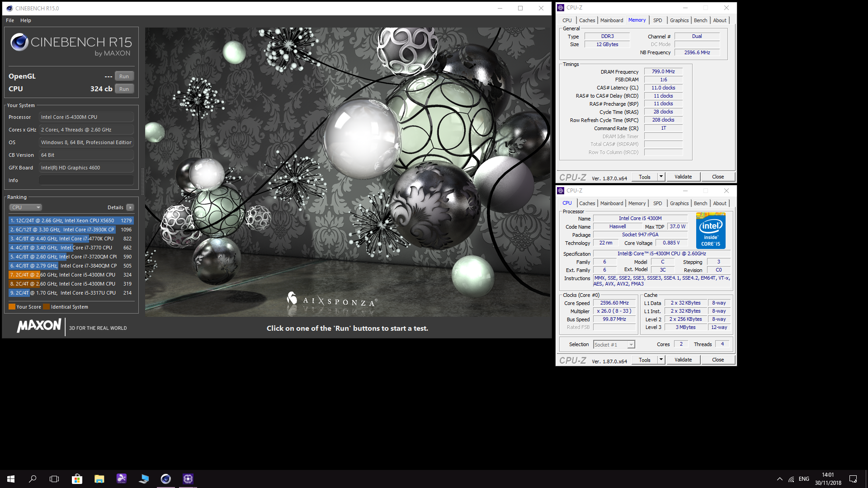868x488 pixels.
Task: Click CPU-Z title bar icon in upper window
Action: 561,8
